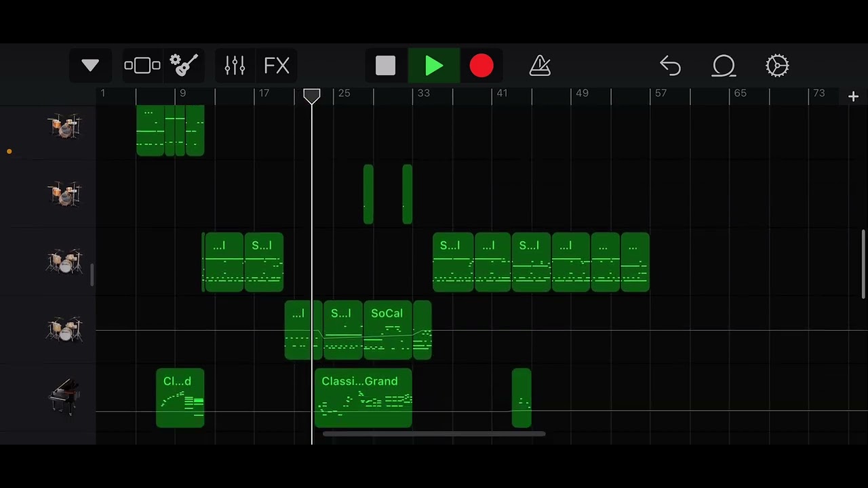Screen dimensions: 868x488
Task: Click bar 41 on the ruler
Action: (x=502, y=94)
